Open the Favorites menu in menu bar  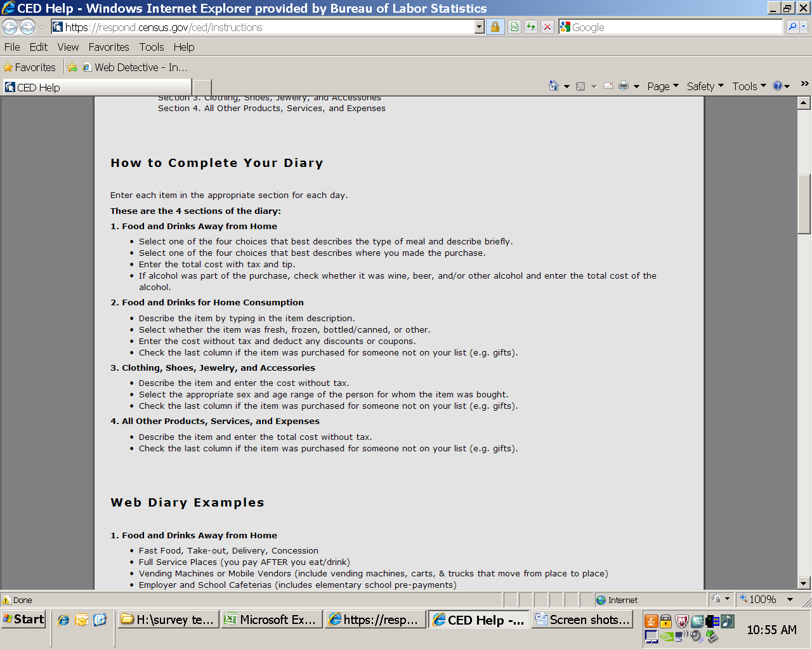(108, 47)
